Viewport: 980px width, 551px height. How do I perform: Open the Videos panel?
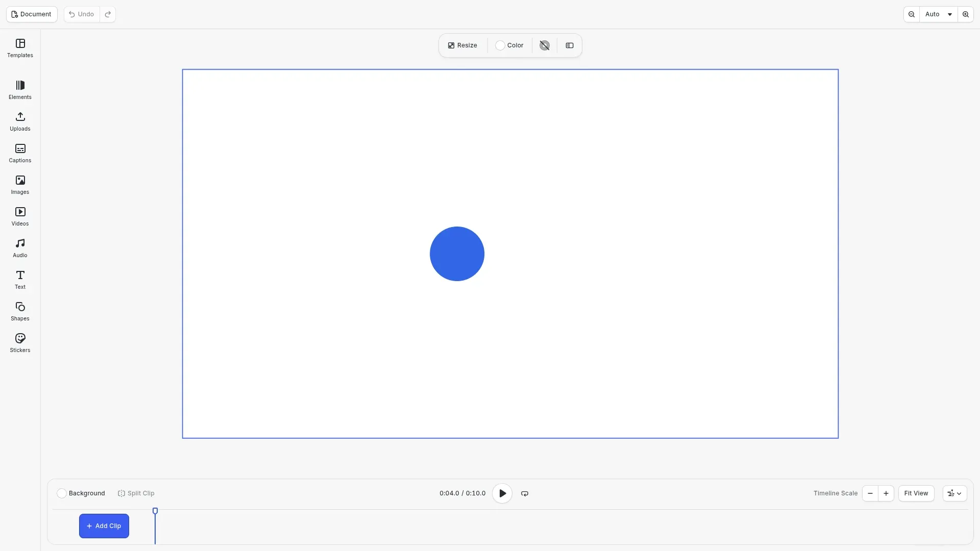[20, 217]
